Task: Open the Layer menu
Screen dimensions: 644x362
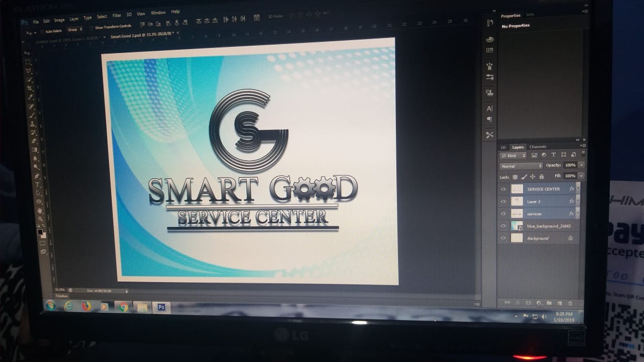Action: tap(74, 18)
